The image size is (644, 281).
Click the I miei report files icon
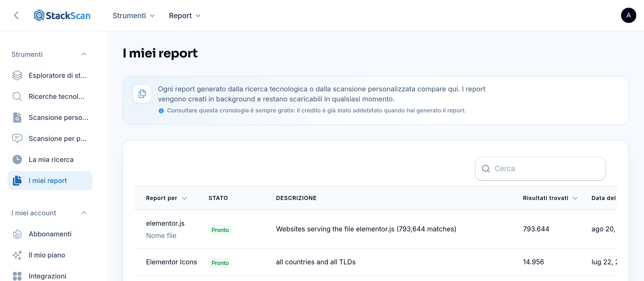(x=17, y=181)
